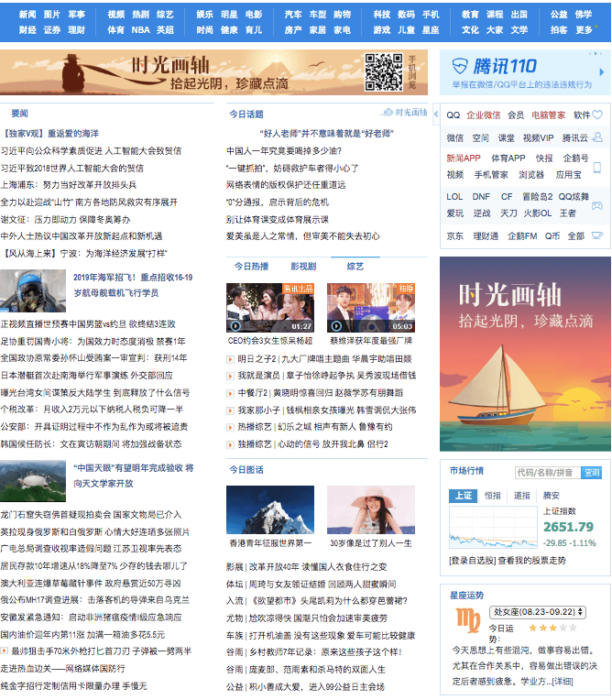Click the play icon beside '独播综艺'
Image resolution: width=612 pixels, height=700 pixels.
coord(230,444)
